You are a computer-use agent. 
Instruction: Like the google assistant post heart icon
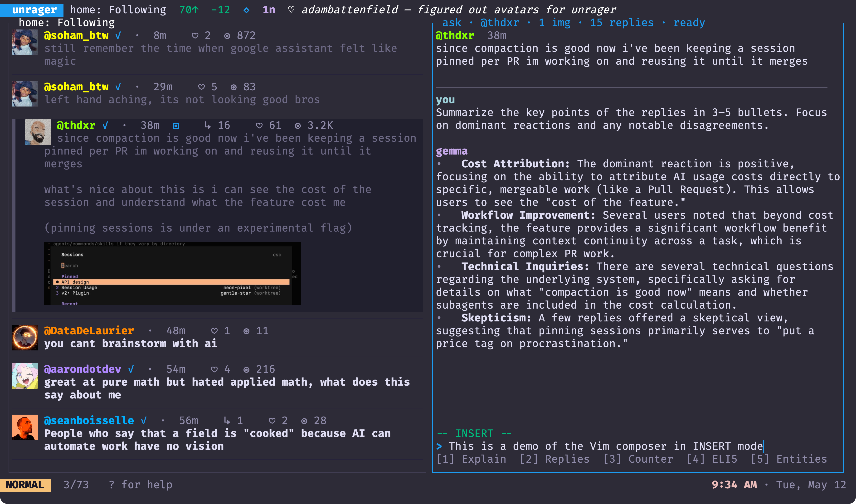pos(195,36)
